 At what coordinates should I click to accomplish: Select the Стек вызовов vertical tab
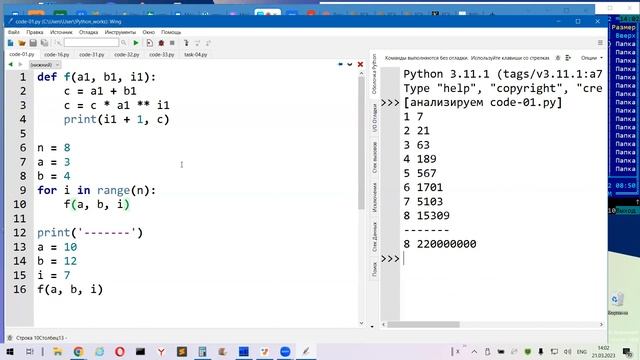tap(374, 158)
